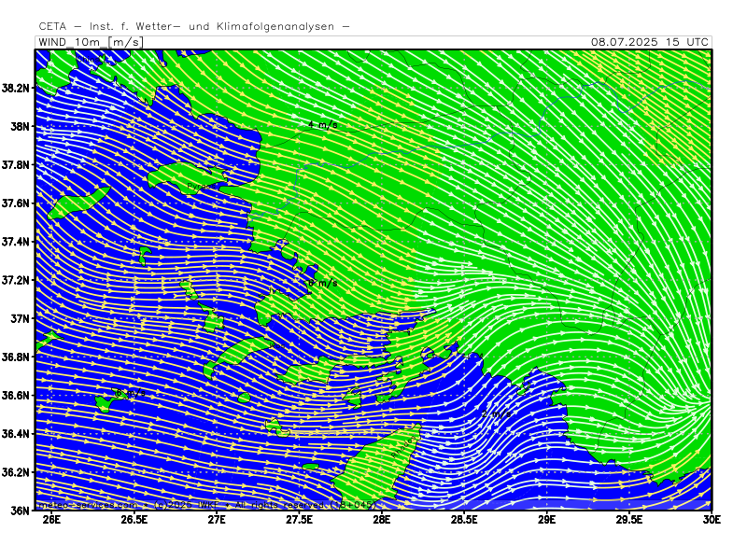Click the '28.5E' longitude label
Image resolution: width=747 pixels, height=560 pixels.
(x=464, y=520)
